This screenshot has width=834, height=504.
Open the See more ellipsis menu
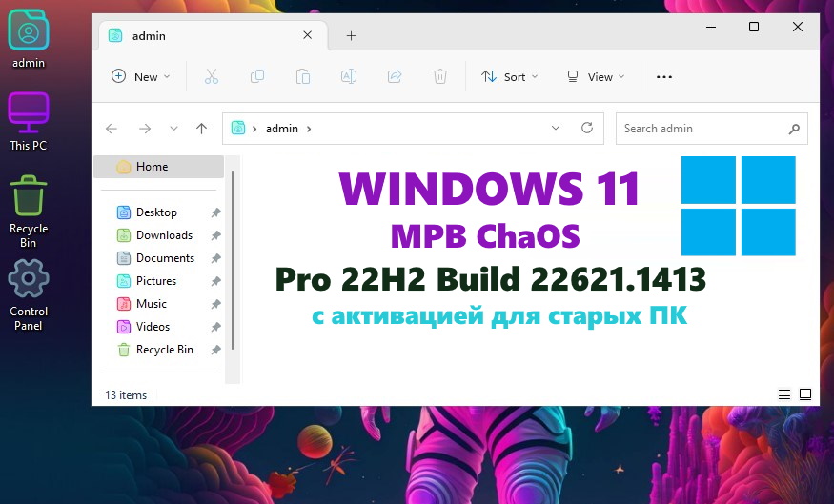point(663,77)
